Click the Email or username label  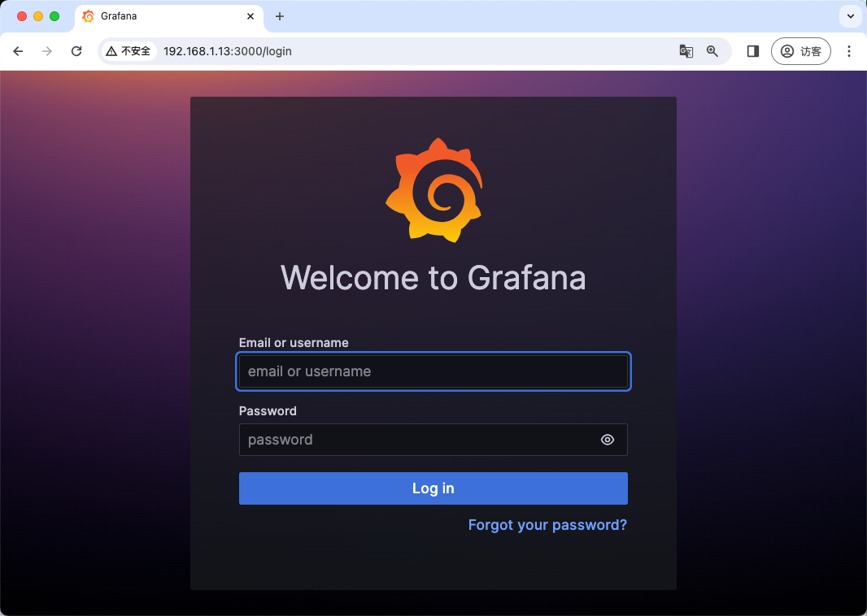point(294,342)
